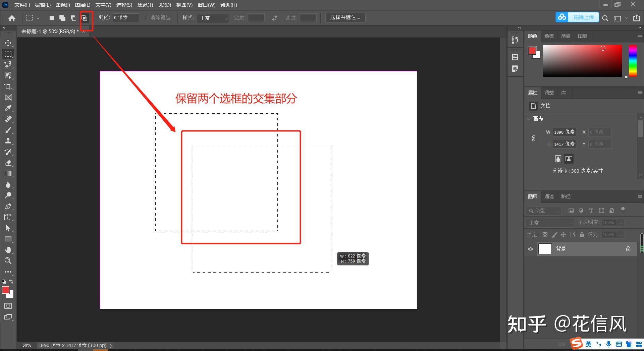The width and height of the screenshot is (644, 351).
Task: Go to Home screen icon
Action: click(x=12, y=18)
